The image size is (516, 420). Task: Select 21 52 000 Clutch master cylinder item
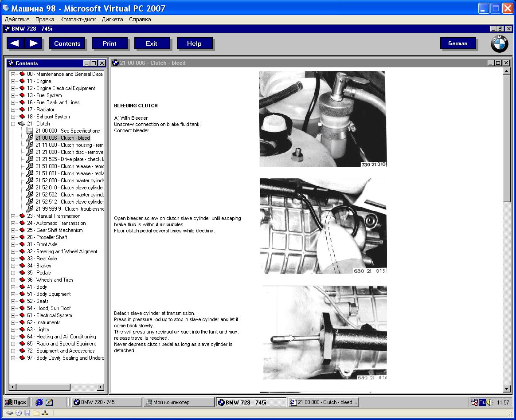tap(70, 181)
